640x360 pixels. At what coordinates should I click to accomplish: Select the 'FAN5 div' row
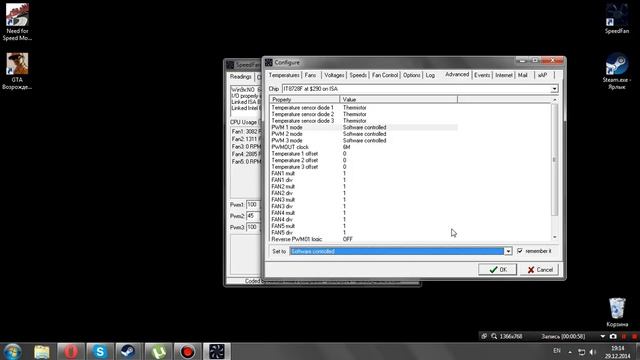point(364,233)
